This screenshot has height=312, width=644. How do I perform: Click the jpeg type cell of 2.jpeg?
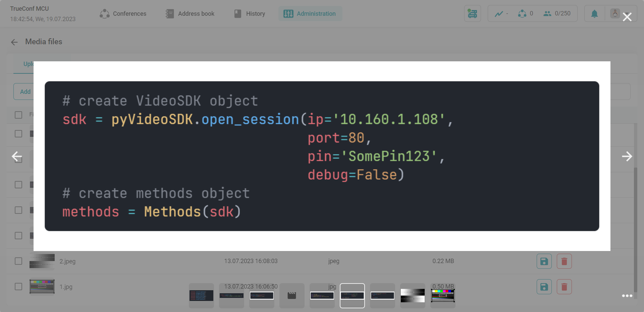click(x=334, y=261)
